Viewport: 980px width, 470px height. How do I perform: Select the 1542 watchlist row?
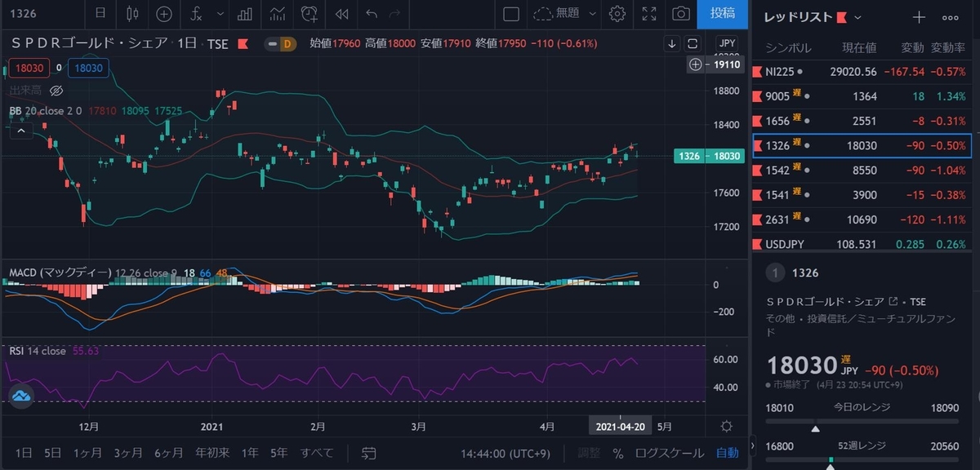point(862,171)
